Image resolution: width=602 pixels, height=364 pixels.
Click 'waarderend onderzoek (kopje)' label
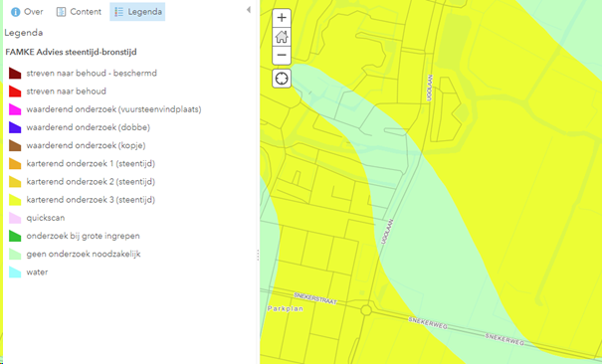tap(86, 145)
